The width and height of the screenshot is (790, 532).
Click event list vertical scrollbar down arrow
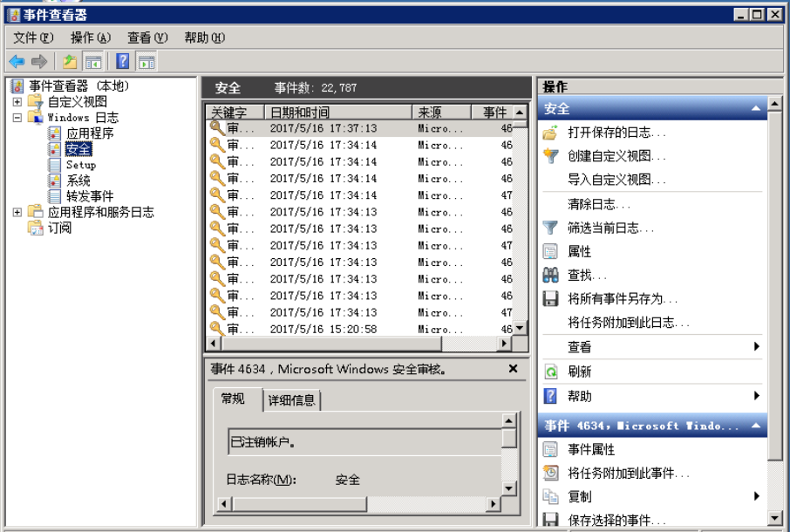pos(520,328)
